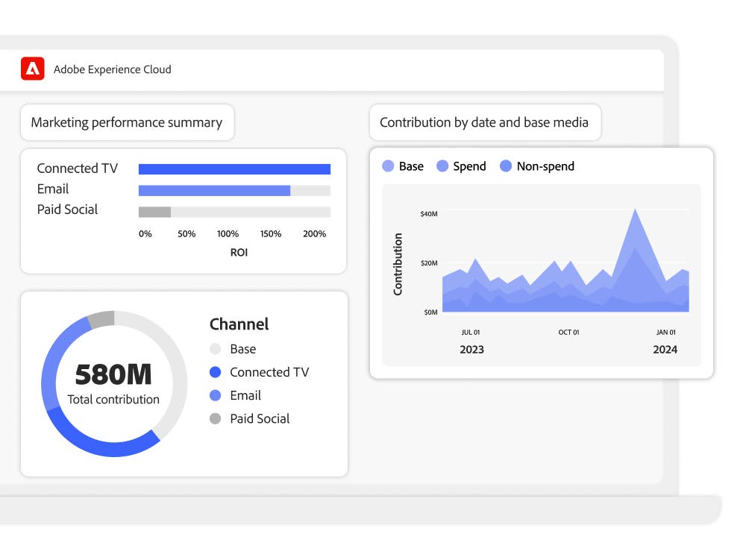
Task: Expand the Channel legend section
Action: tap(239, 324)
